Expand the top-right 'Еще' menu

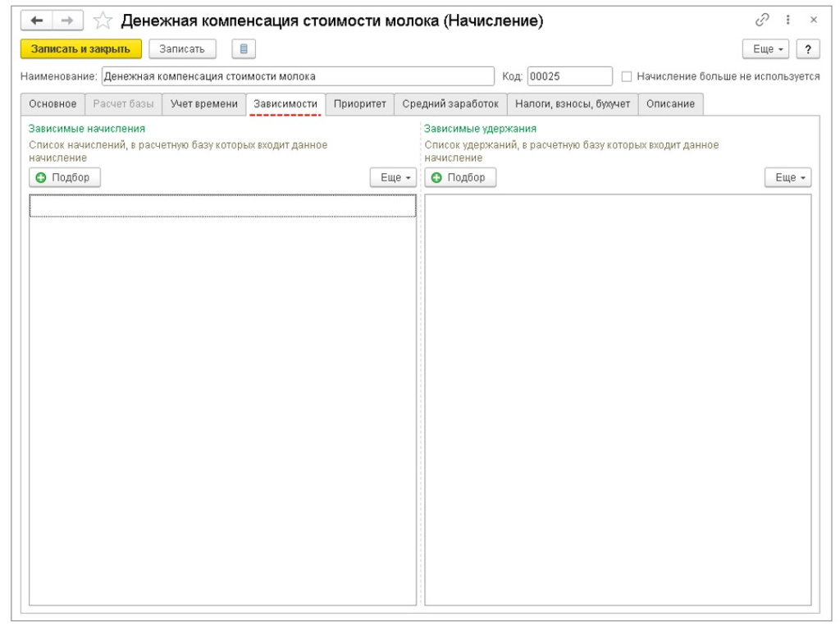tap(767, 48)
